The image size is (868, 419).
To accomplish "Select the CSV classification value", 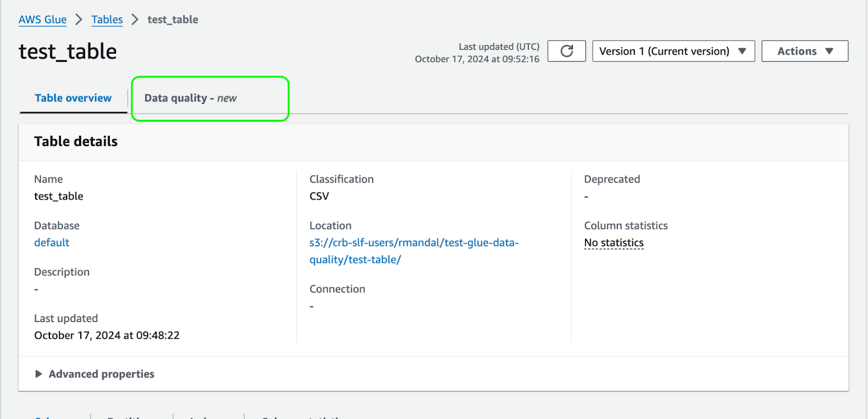I will (319, 196).
